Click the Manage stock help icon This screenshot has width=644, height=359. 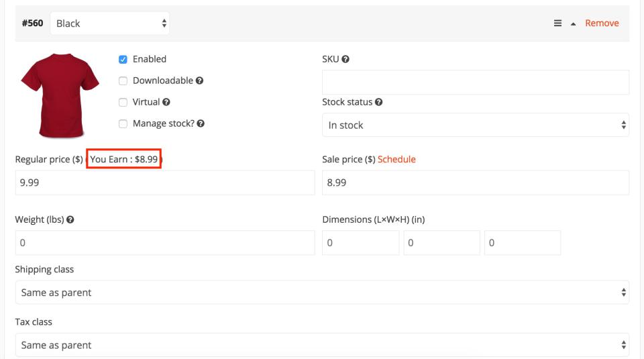point(201,124)
